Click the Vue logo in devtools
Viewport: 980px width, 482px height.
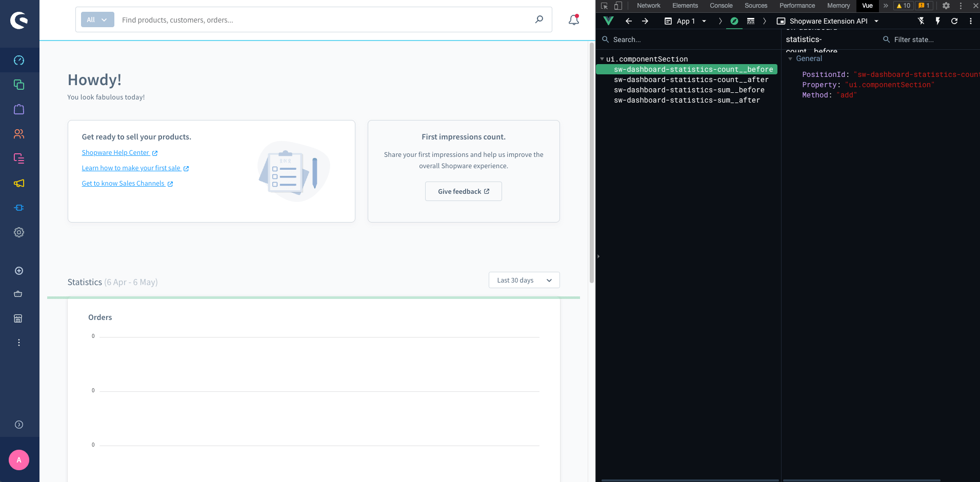609,21
